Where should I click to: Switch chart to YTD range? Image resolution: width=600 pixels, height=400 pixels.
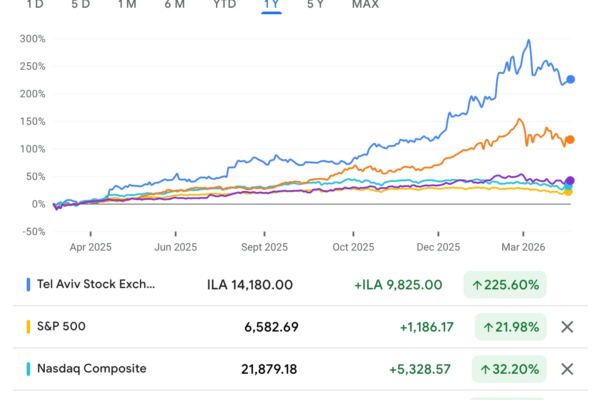coord(225,5)
